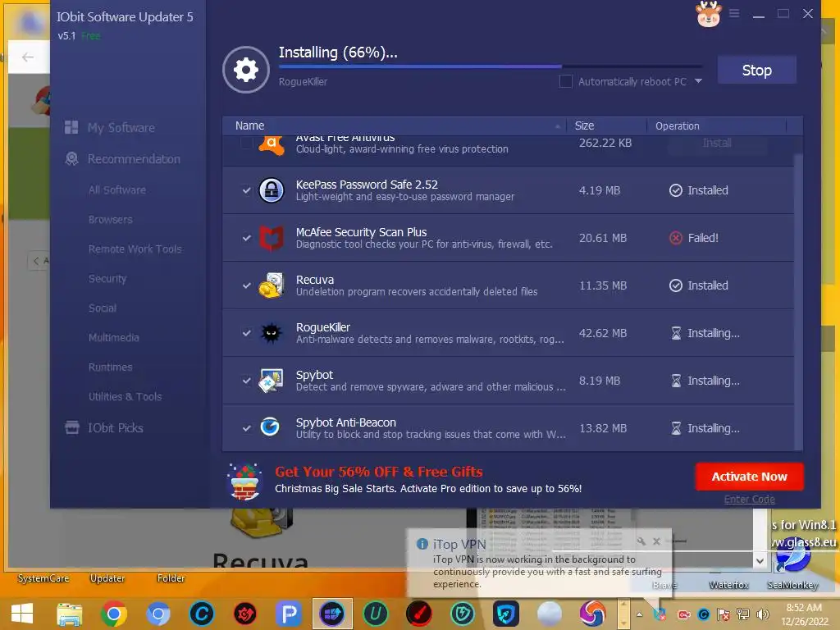Click the Recuva hard hat icon

point(271,285)
